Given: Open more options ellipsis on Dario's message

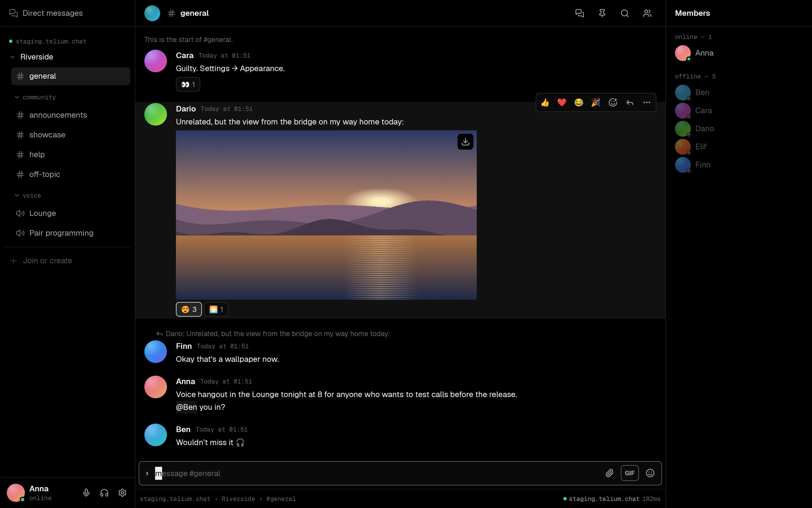Looking at the screenshot, I should 646,102.
